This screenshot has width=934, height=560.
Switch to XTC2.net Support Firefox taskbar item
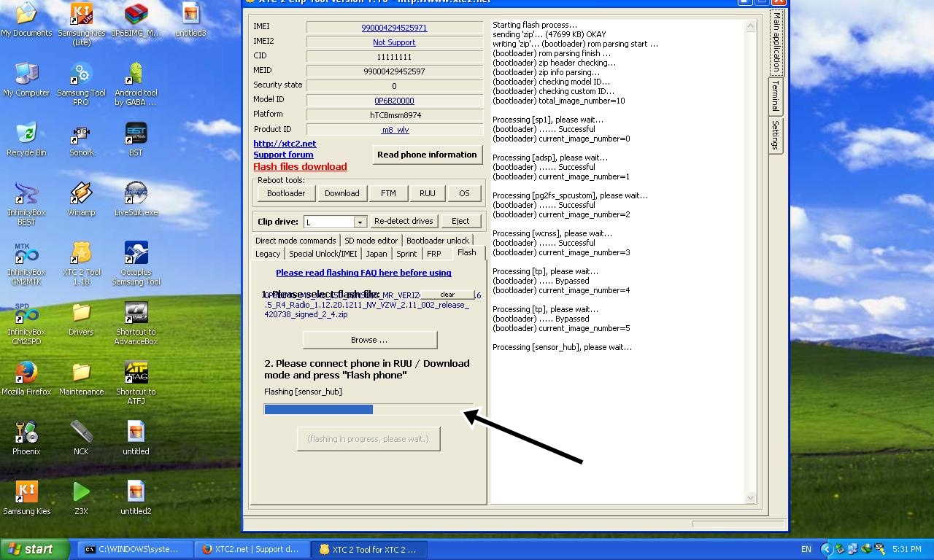point(252,550)
